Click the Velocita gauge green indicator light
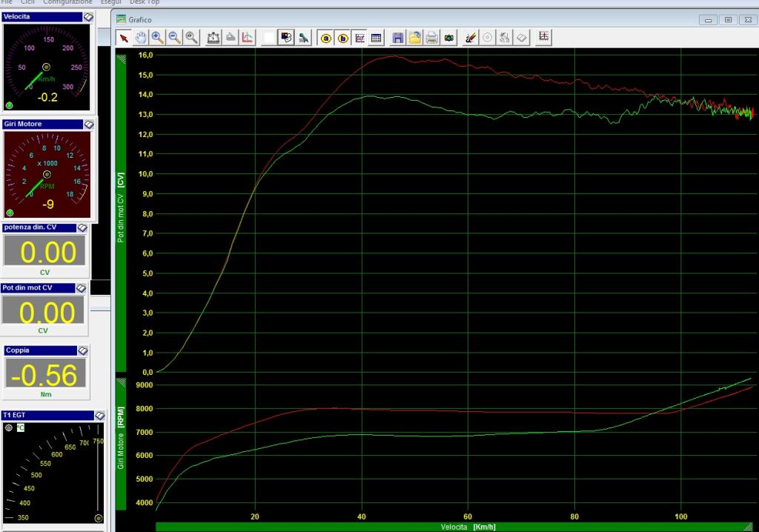Image resolution: width=759 pixels, height=532 pixels. point(9,105)
